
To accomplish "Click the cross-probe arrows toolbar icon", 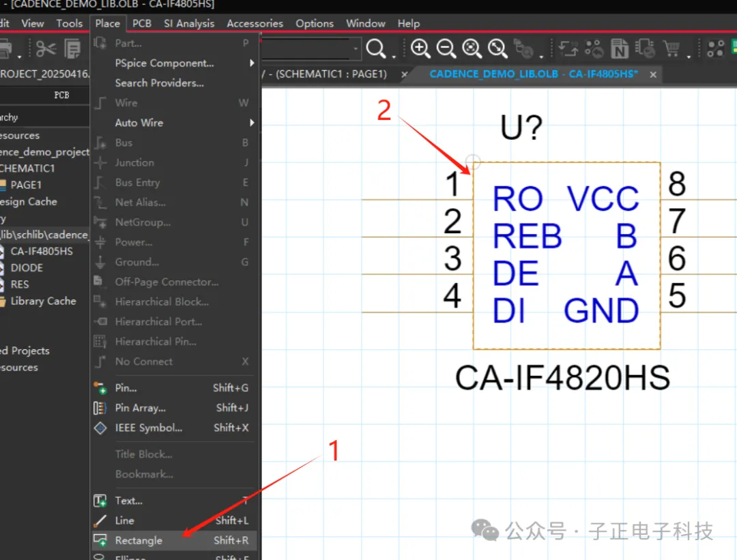I will click(568, 48).
